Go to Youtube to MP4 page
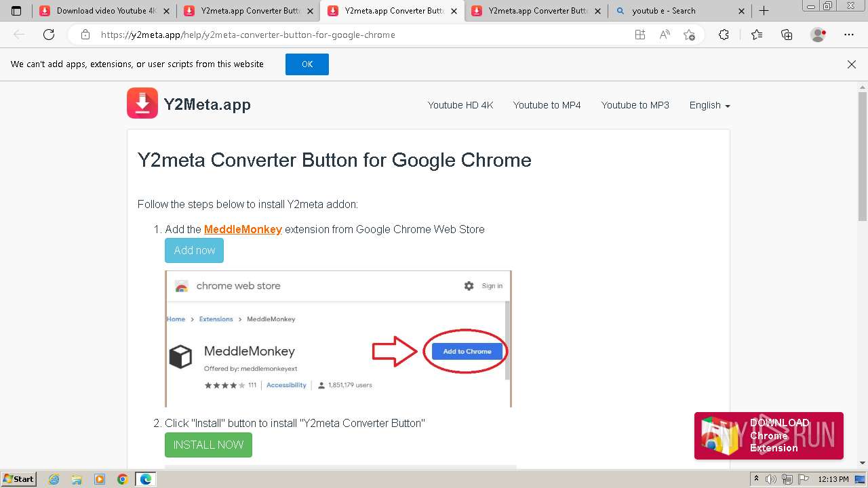 pyautogui.click(x=547, y=105)
